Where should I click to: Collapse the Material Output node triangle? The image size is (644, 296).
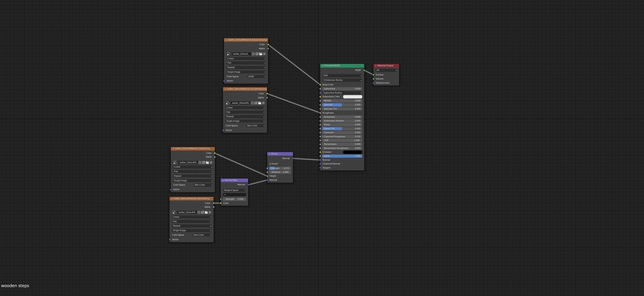pos(376,66)
